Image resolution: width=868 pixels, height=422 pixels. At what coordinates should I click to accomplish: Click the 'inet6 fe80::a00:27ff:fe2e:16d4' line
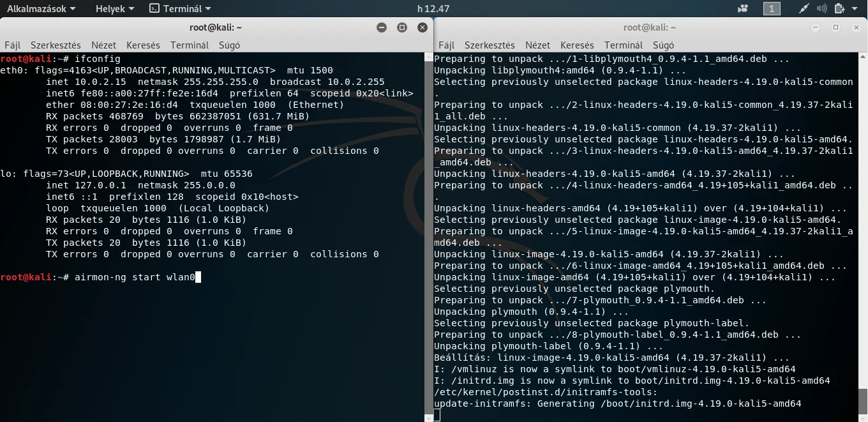pos(230,93)
